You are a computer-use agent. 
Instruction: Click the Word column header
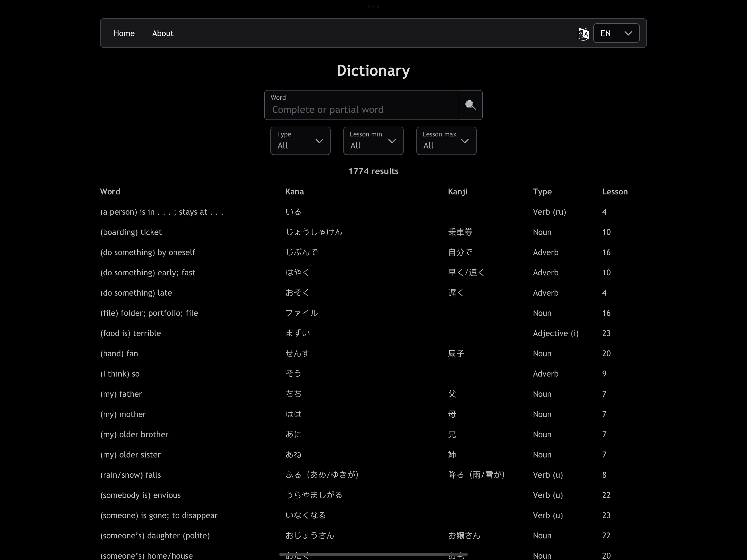coord(110,191)
